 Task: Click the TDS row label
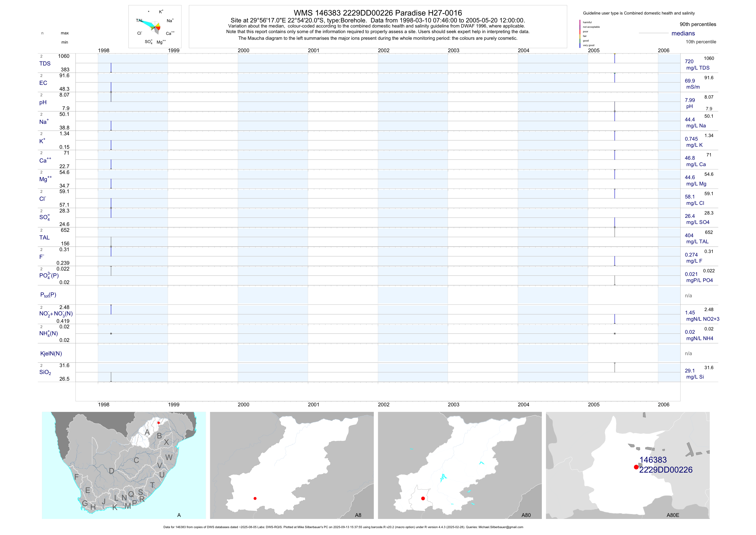(45, 64)
